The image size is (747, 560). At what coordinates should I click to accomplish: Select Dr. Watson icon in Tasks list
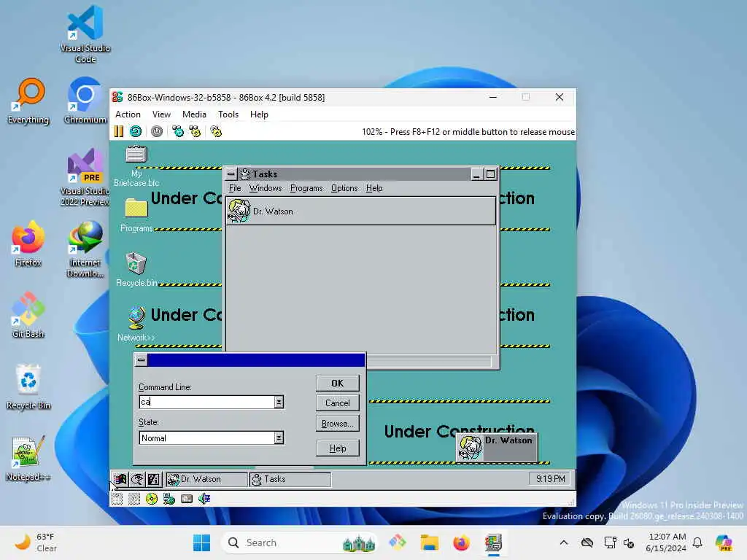(x=239, y=211)
